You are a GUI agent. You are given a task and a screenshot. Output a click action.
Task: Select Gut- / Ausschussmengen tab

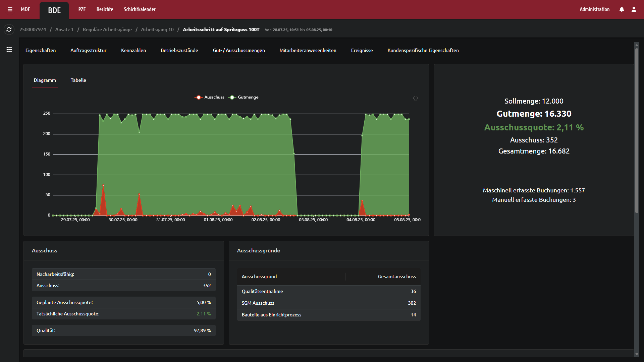239,50
